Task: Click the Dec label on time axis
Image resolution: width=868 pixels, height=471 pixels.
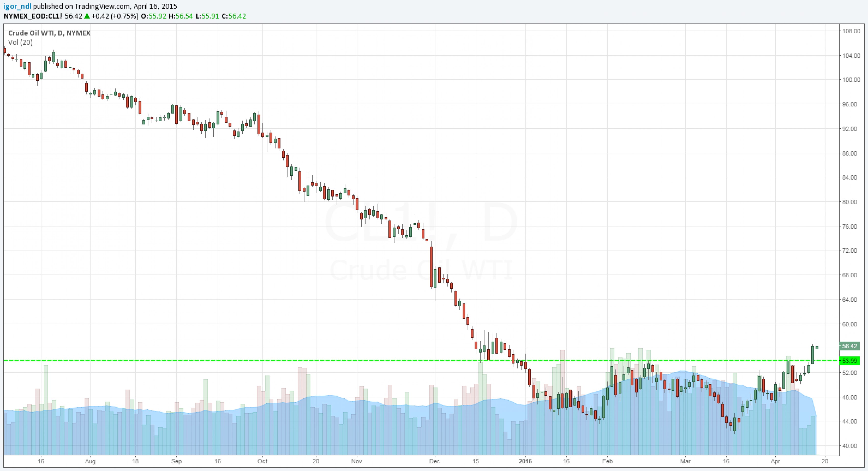Action: (434, 461)
